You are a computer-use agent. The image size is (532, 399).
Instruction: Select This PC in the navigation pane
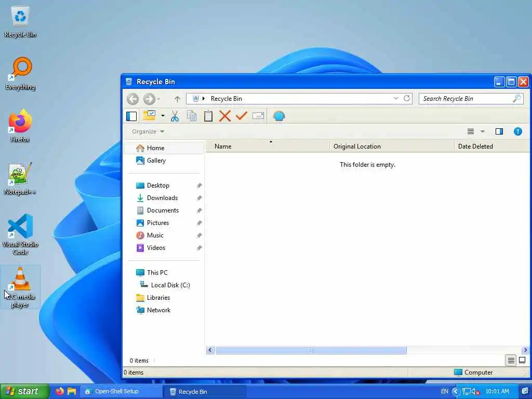(x=164, y=272)
